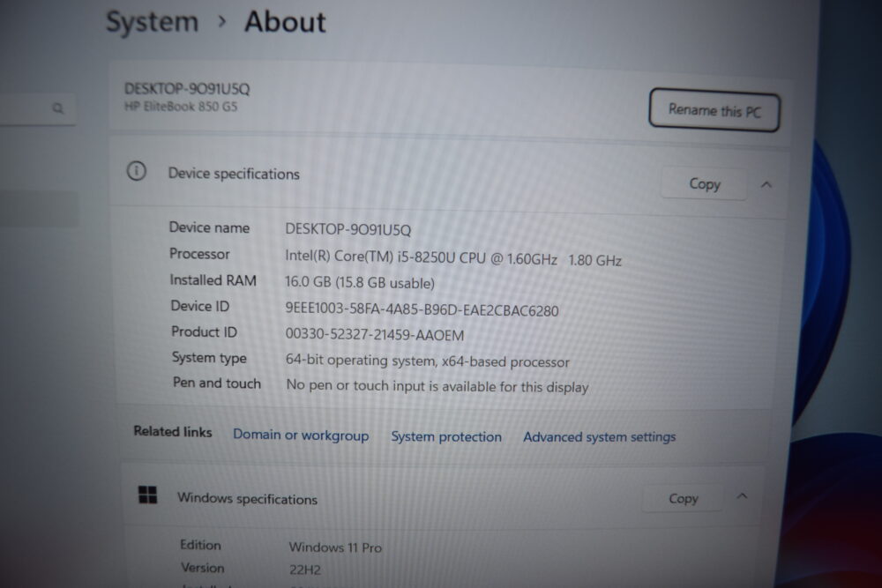
Task: Click the search magnifier icon in sidebar
Action: pos(58,108)
